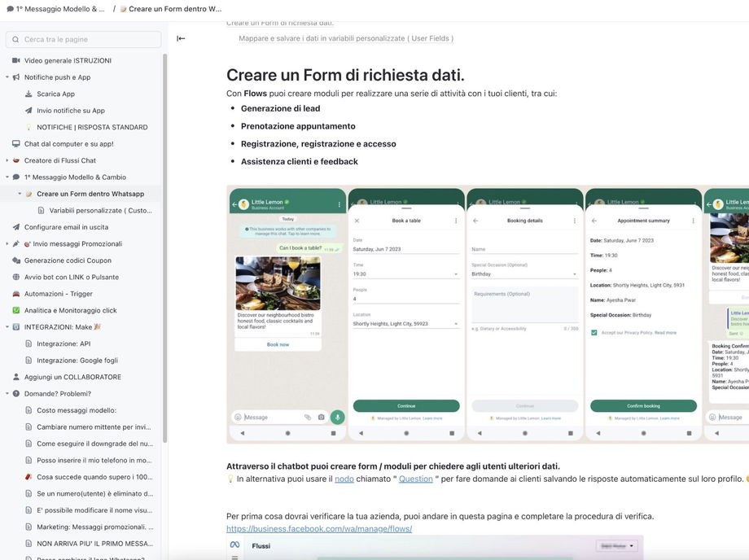749x560 pixels.
Task: Click document icon beside Come eseguire il downgrade
Action: tap(28, 444)
